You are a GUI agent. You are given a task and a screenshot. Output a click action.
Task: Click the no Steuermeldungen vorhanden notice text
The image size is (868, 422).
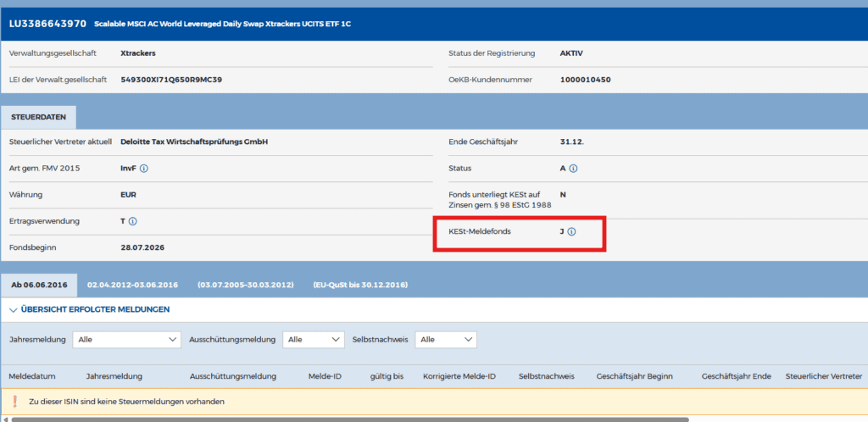tap(127, 402)
